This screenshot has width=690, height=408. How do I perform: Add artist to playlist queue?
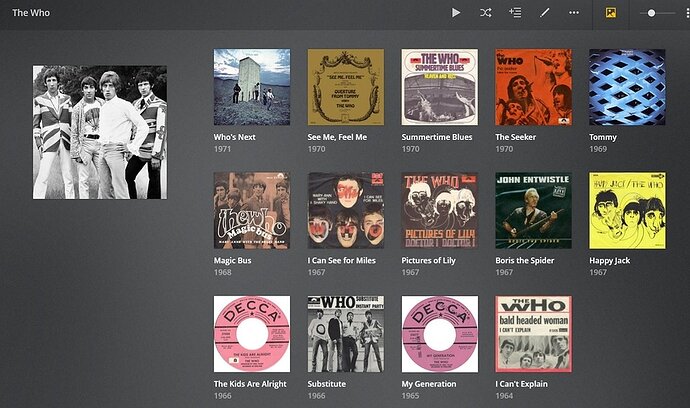(515, 13)
